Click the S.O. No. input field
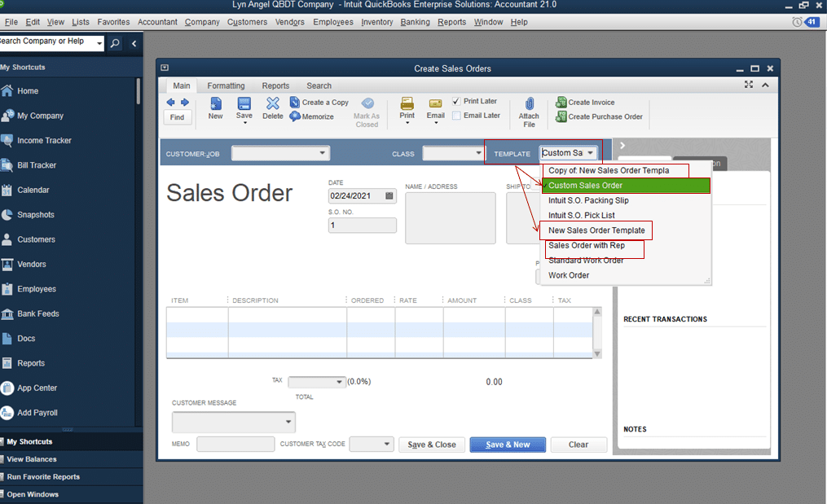 click(362, 225)
